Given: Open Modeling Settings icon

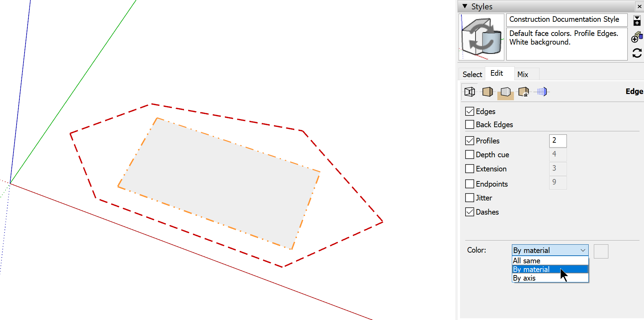Looking at the screenshot, I should [542, 92].
